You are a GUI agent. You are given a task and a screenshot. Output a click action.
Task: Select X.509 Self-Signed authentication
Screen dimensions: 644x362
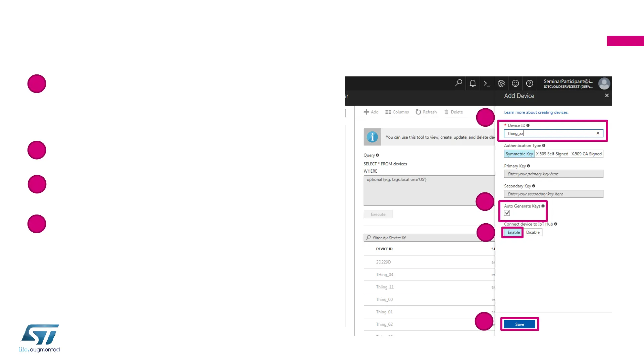coord(552,154)
